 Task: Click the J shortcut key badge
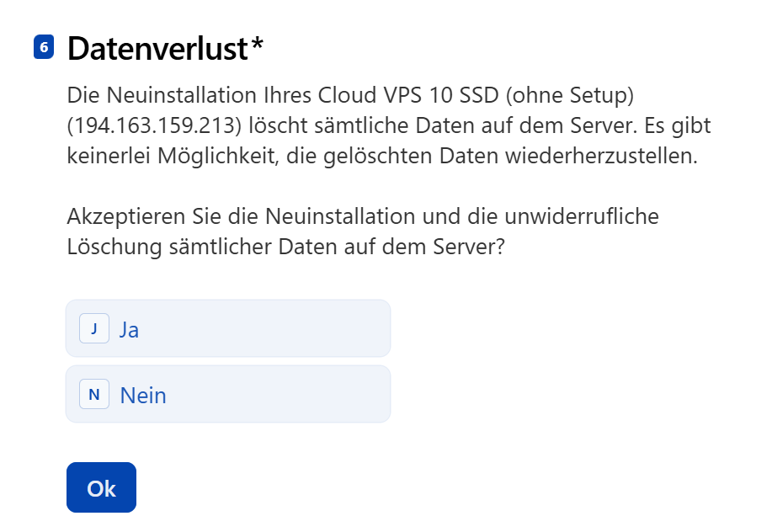[94, 328]
